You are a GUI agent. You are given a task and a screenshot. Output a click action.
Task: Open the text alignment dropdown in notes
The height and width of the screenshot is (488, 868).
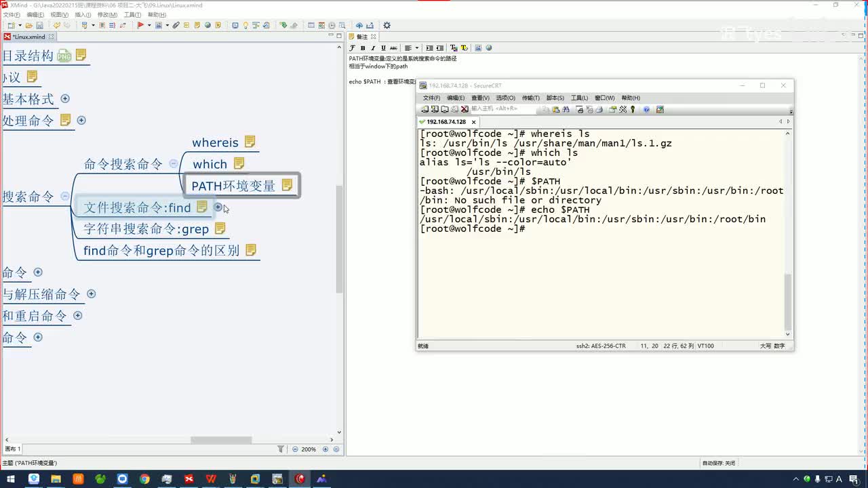coord(416,48)
